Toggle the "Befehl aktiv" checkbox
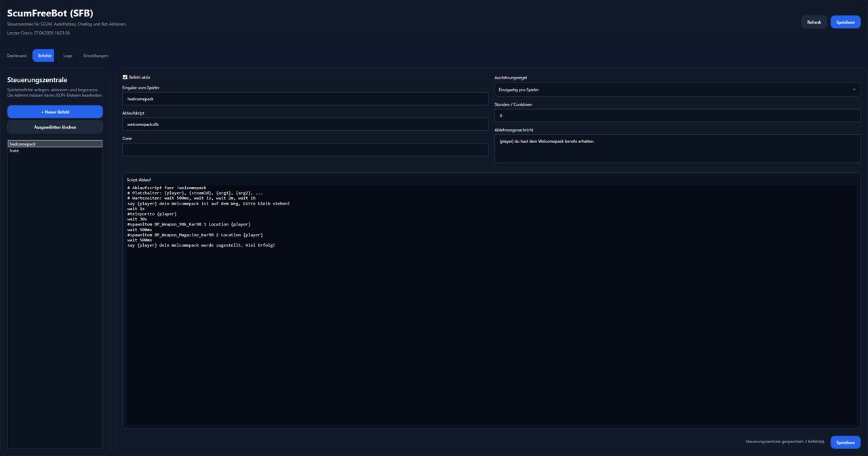Screen dimensions: 868x456 click(125, 77)
